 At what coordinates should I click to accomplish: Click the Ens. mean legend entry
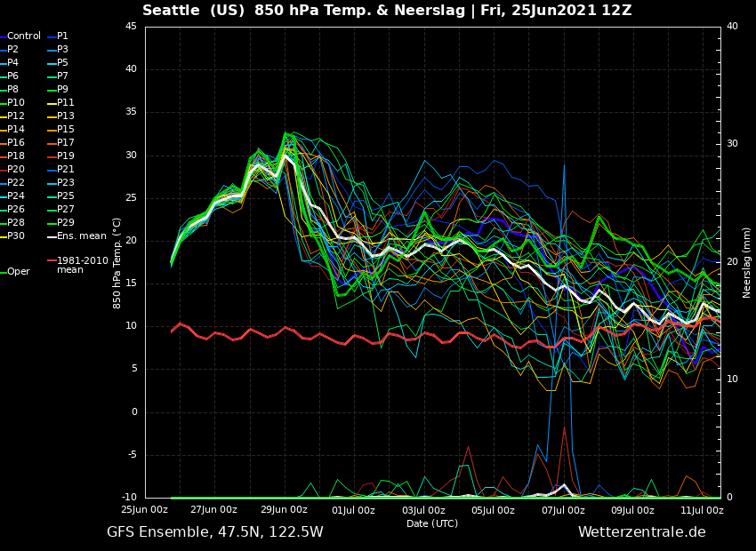coord(77,236)
